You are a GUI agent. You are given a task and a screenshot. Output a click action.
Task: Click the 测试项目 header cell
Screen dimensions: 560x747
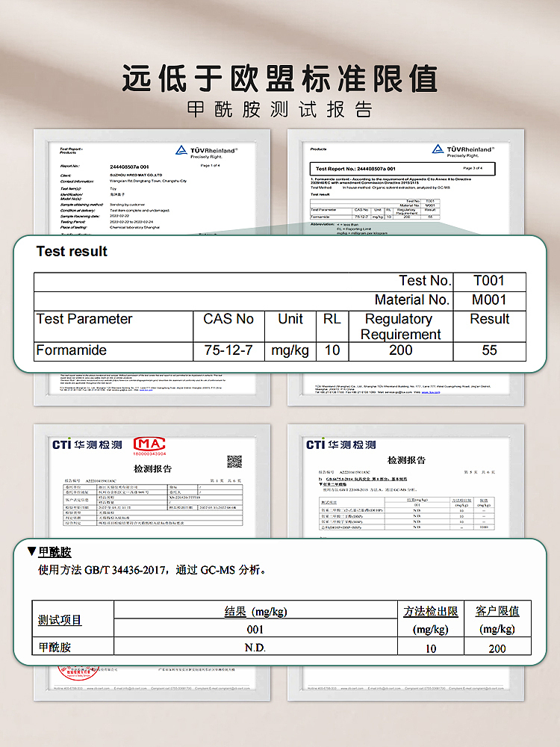click(73, 619)
